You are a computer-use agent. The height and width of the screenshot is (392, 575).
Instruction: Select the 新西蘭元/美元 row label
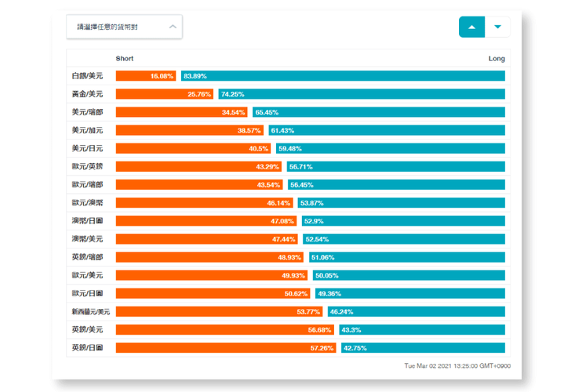pos(91,311)
